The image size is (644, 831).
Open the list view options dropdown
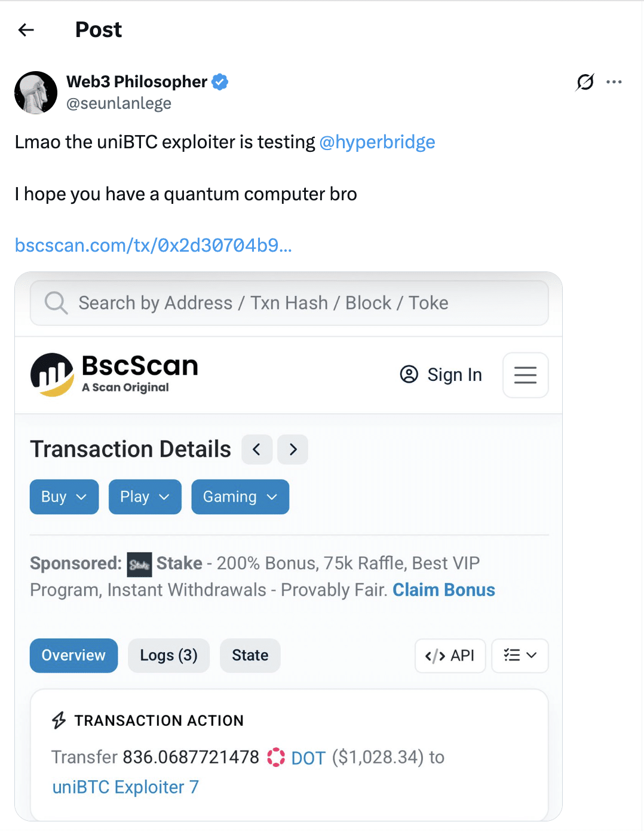[x=520, y=656]
